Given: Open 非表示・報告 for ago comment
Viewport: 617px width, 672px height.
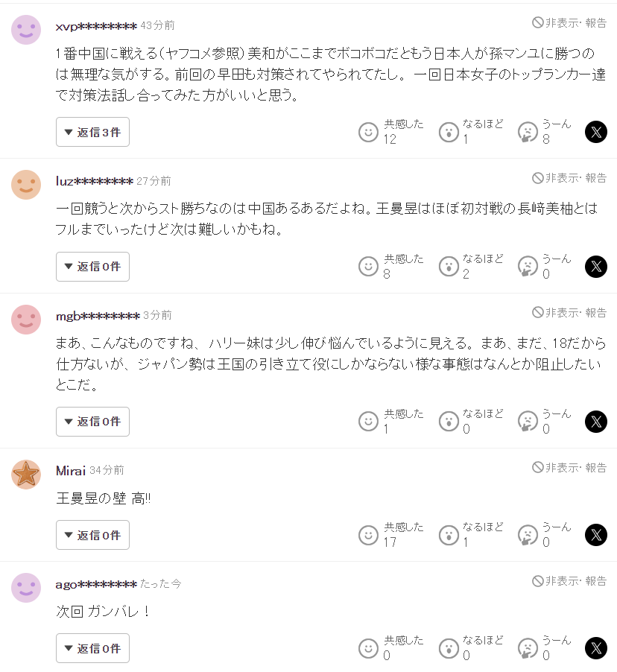Looking at the screenshot, I should click(x=569, y=580).
